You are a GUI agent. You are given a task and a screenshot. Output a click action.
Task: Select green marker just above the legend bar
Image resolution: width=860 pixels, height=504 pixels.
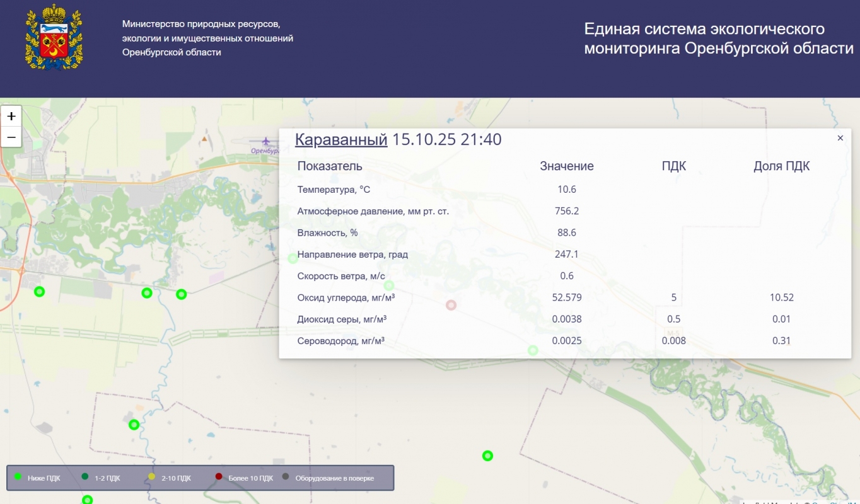point(134,425)
